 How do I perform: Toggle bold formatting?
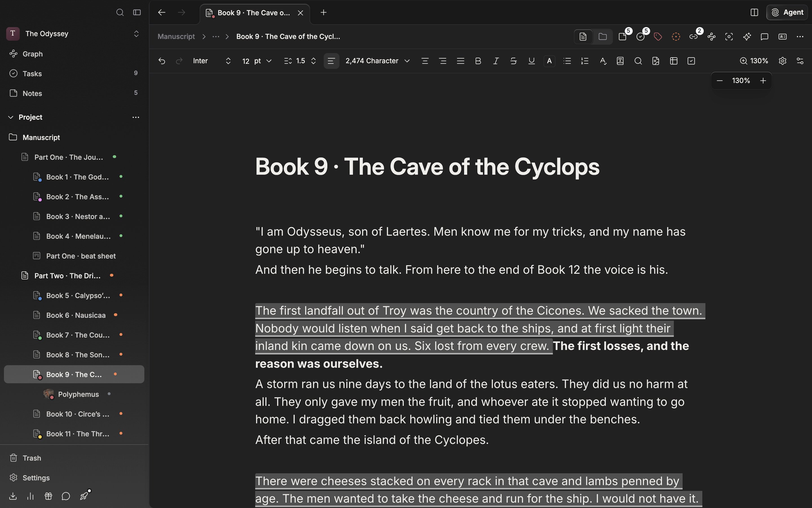(x=478, y=61)
